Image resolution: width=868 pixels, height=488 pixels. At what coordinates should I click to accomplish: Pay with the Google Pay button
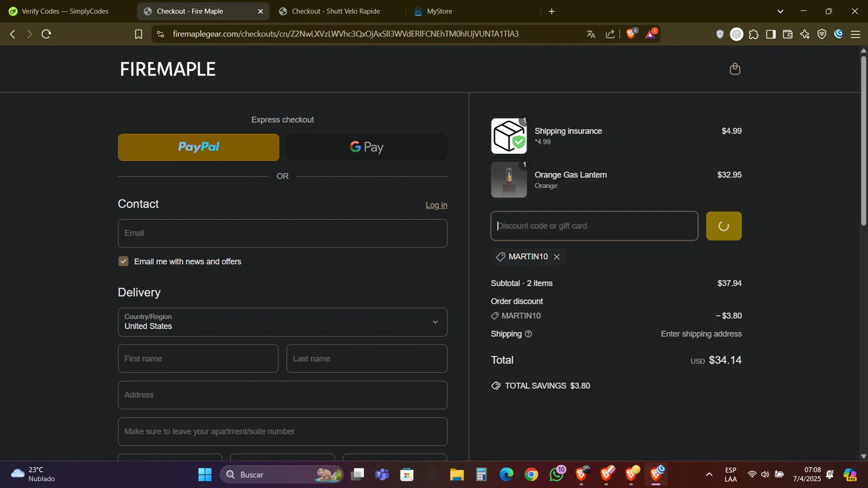click(x=366, y=147)
